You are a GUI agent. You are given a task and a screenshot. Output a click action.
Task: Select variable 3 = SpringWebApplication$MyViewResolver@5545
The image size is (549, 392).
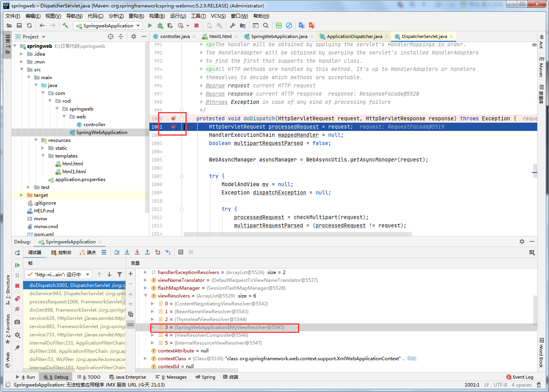[x=224, y=327]
